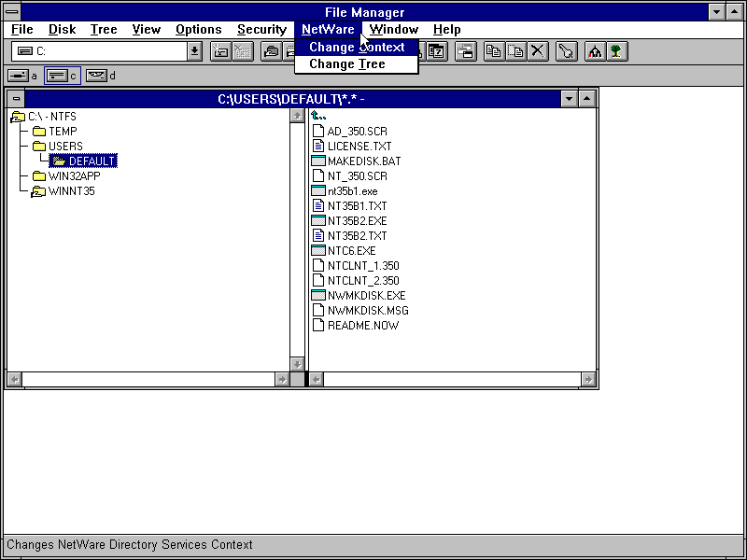Click the Disconnect Network Drive toolbar icon
The image size is (747, 560).
(x=243, y=51)
